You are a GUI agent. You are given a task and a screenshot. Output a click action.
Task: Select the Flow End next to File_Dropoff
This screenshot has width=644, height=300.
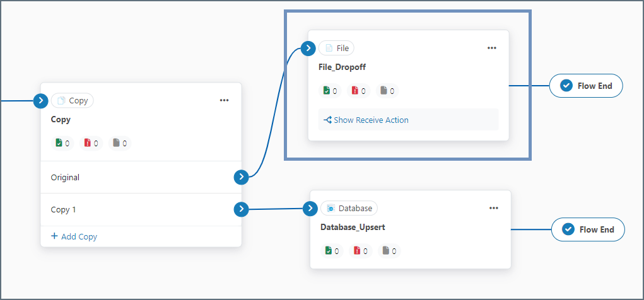(x=586, y=86)
